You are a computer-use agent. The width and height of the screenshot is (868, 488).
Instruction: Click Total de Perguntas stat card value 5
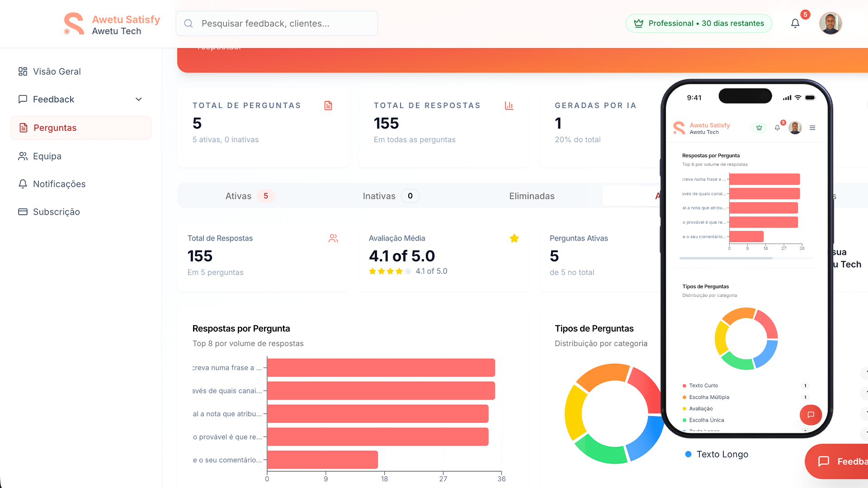[x=197, y=123]
